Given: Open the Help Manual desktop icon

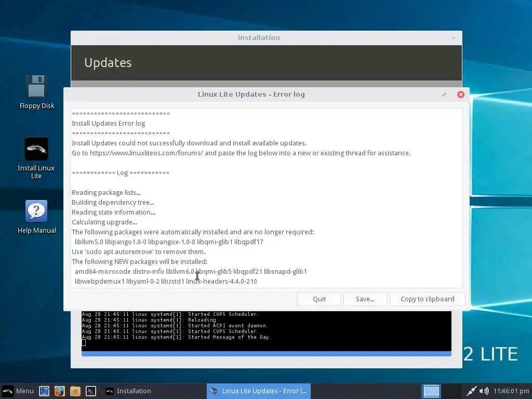Looking at the screenshot, I should coord(36,217).
